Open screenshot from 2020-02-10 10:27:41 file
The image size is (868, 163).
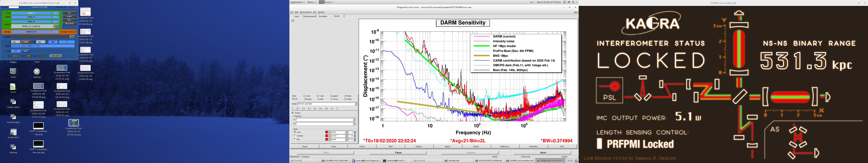(62, 68)
